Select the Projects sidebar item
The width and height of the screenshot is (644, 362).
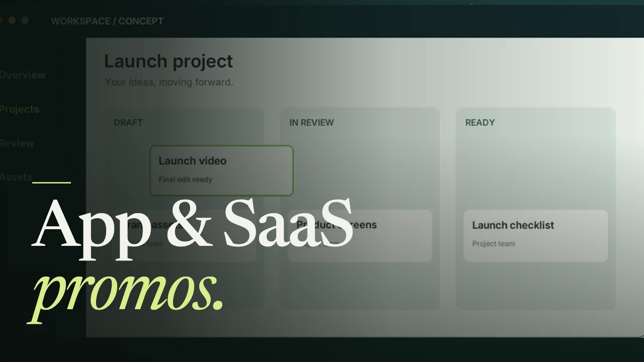[19, 109]
